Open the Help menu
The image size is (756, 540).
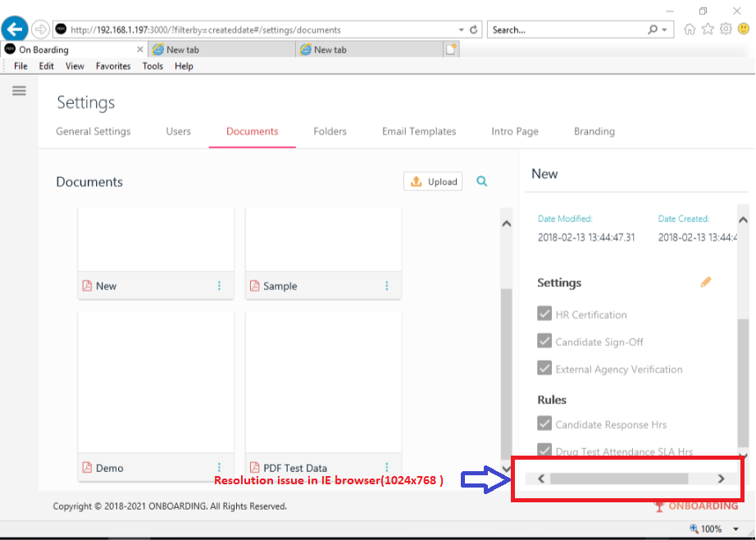[x=184, y=66]
